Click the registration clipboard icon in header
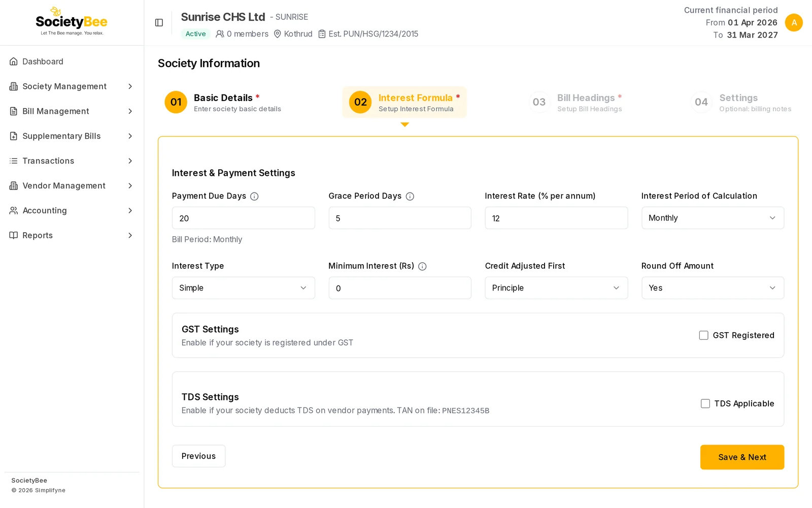 [322, 34]
